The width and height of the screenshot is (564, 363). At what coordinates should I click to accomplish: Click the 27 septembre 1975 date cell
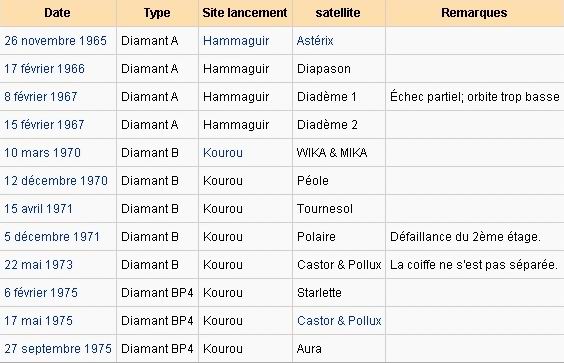[x=58, y=349]
